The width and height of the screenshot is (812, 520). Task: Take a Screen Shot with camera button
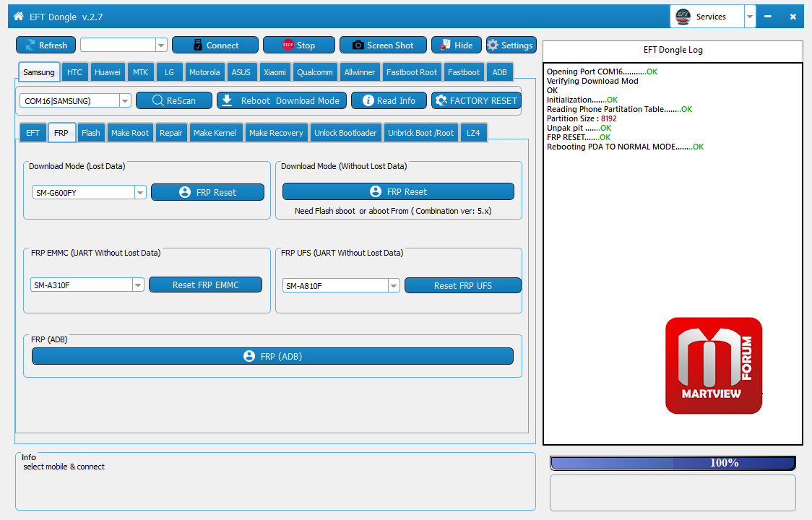[383, 45]
